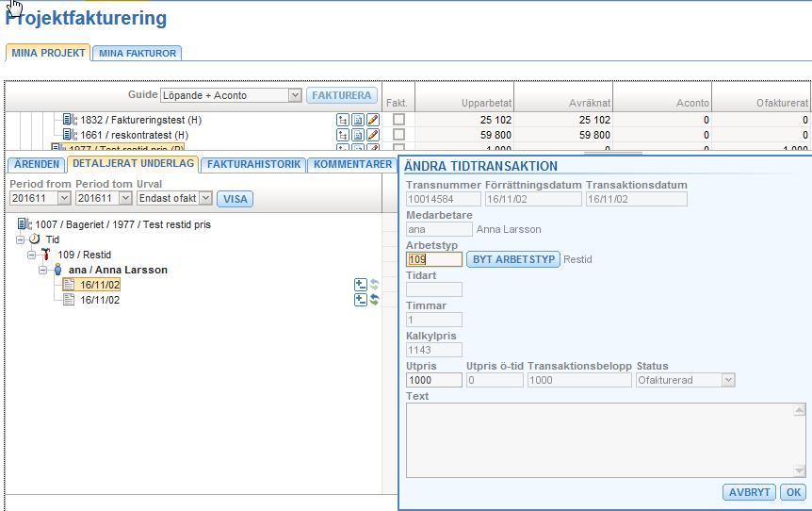Click the Transaktionsbelopp field showing 1000

(579, 380)
